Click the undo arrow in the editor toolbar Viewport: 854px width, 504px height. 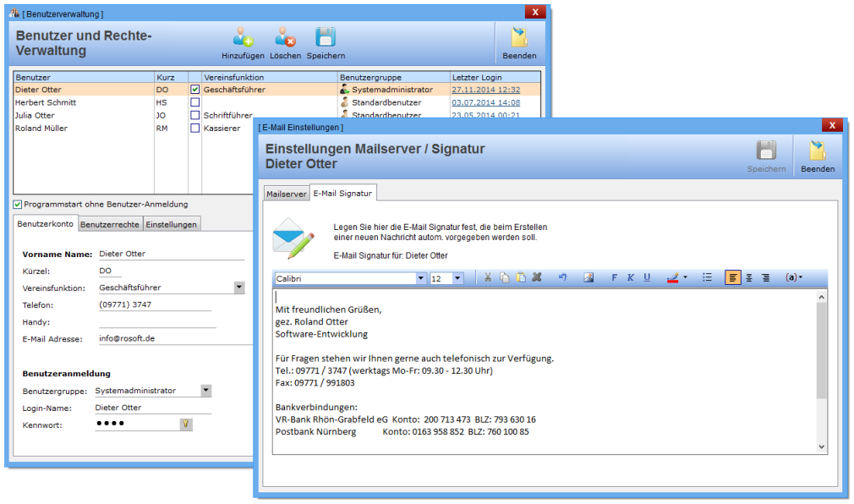[562, 278]
